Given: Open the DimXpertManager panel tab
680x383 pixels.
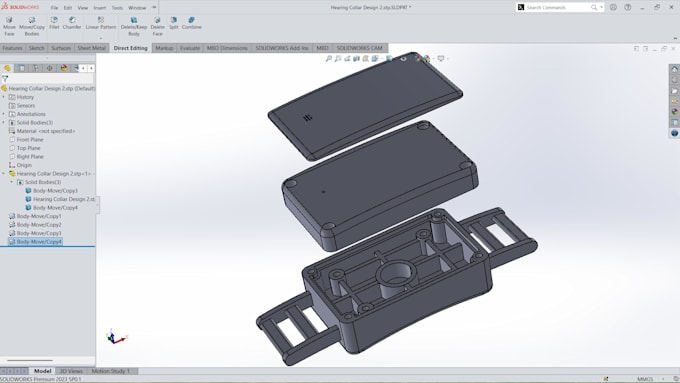Looking at the screenshot, I should [x=49, y=68].
